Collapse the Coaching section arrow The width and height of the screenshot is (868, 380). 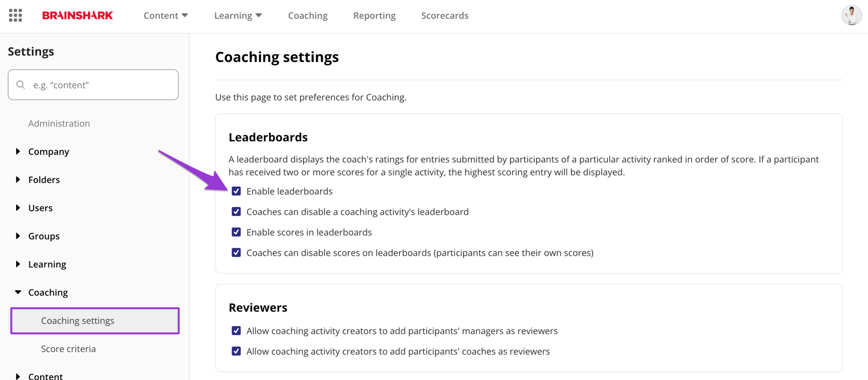point(18,293)
